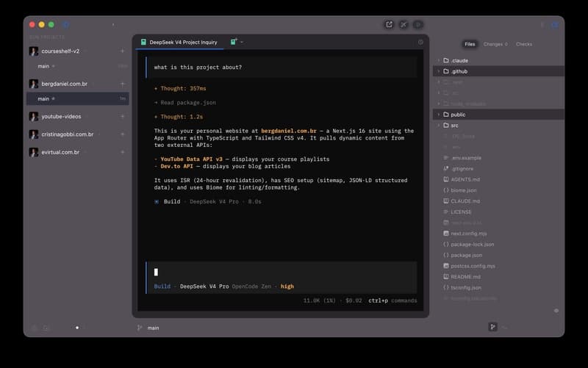This screenshot has height=368, width=588.
Task: Select the DeepSeek V4 Project Inquiry tab
Action: click(179, 43)
